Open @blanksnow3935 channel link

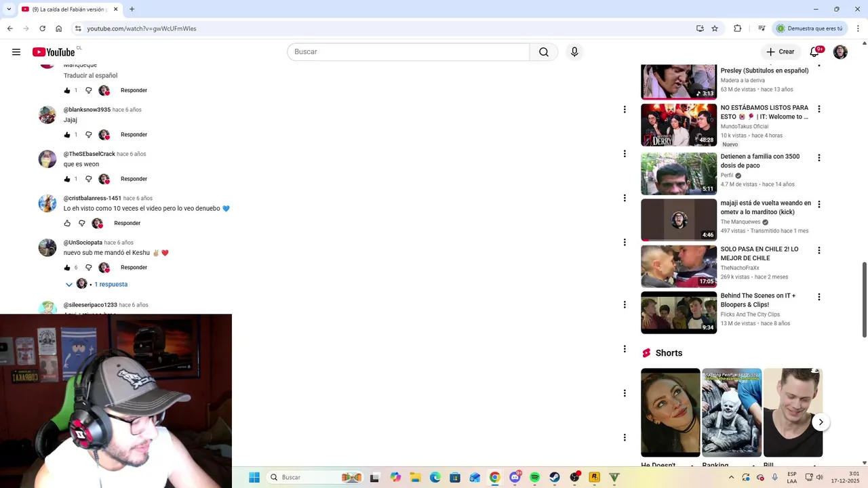pos(87,110)
